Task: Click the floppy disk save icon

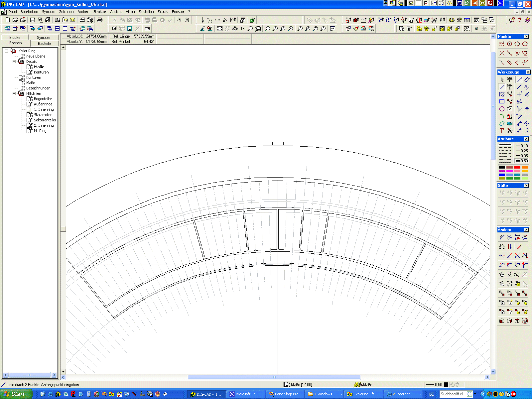Action: [33, 20]
